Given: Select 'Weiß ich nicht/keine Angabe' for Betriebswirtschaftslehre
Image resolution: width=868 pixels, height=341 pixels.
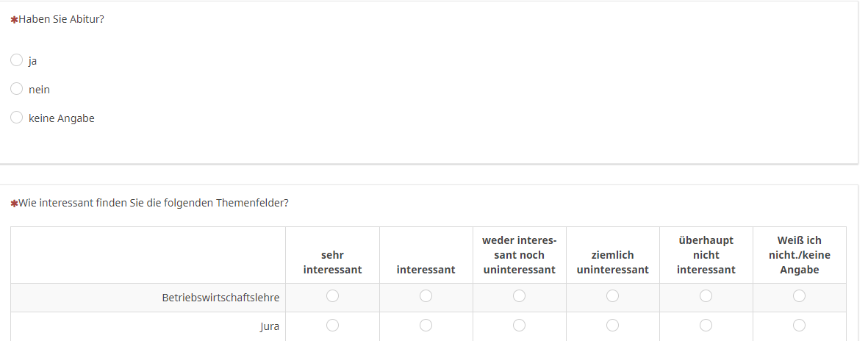Looking at the screenshot, I should pyautogui.click(x=799, y=296).
